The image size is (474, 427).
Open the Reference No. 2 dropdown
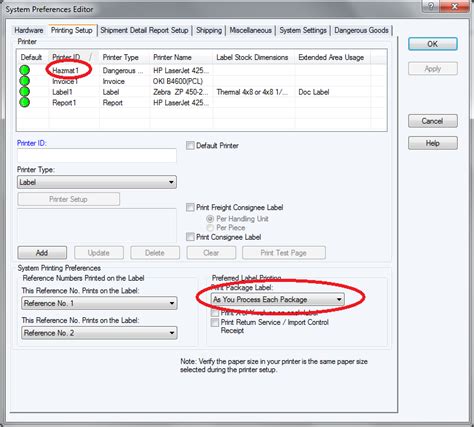[99, 333]
